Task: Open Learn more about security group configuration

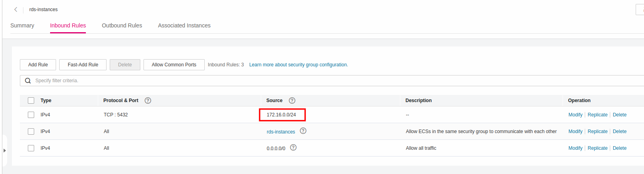Action: [x=298, y=65]
